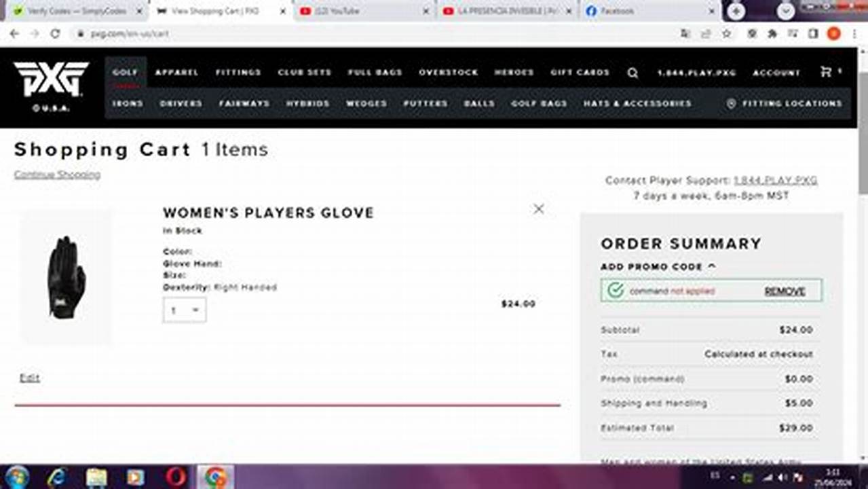
Task: Click the Windows Start button
Action: point(16,477)
